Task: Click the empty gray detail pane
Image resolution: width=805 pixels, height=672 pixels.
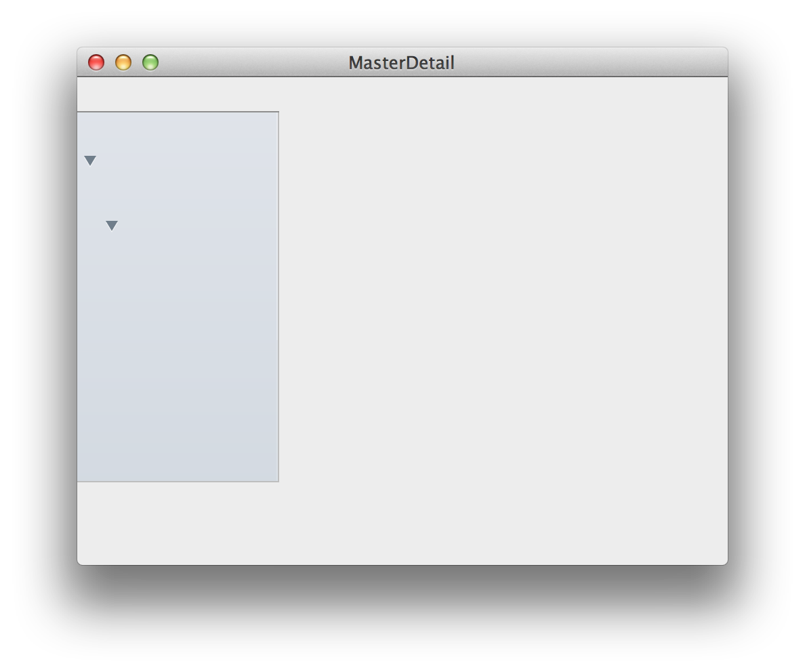Action: (x=503, y=318)
